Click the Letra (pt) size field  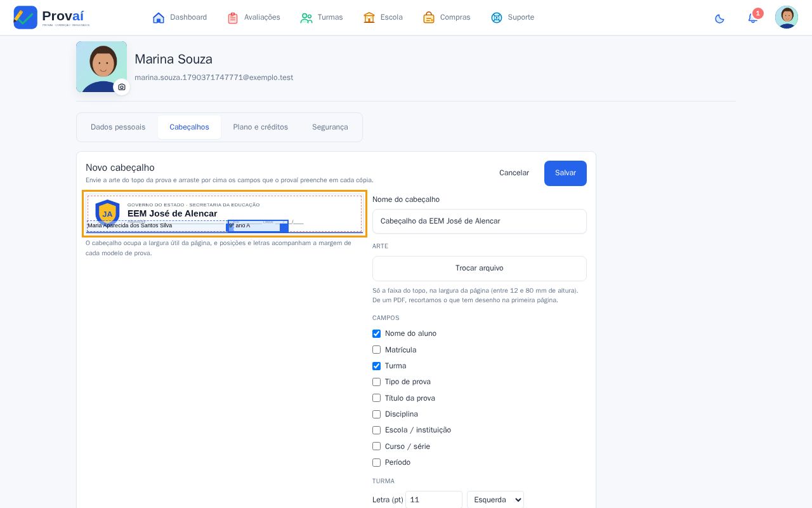coord(434,500)
